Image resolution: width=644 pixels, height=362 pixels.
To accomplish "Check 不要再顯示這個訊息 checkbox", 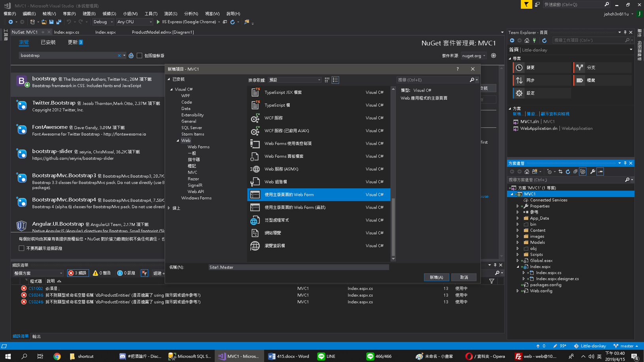I will point(21,248).
